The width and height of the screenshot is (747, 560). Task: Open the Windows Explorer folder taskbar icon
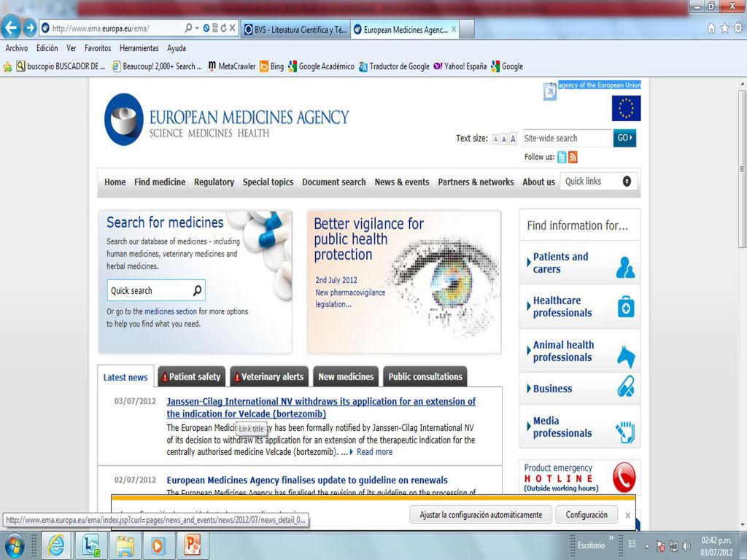(x=125, y=545)
